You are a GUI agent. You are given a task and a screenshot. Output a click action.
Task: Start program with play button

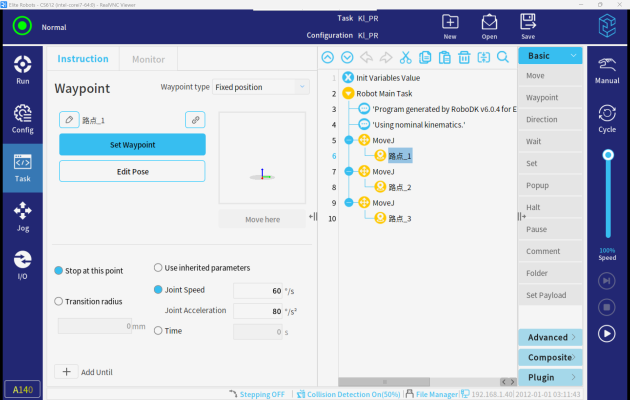(x=606, y=334)
